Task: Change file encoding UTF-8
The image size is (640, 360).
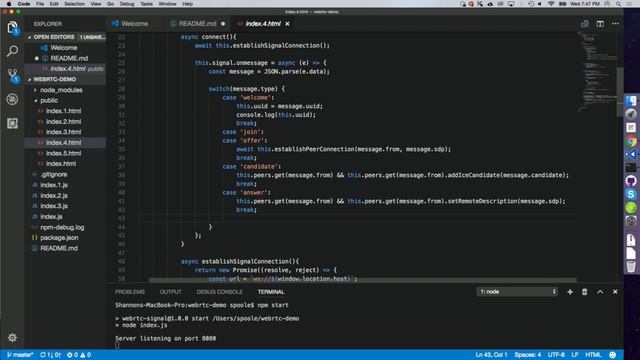Action: [x=556, y=355]
